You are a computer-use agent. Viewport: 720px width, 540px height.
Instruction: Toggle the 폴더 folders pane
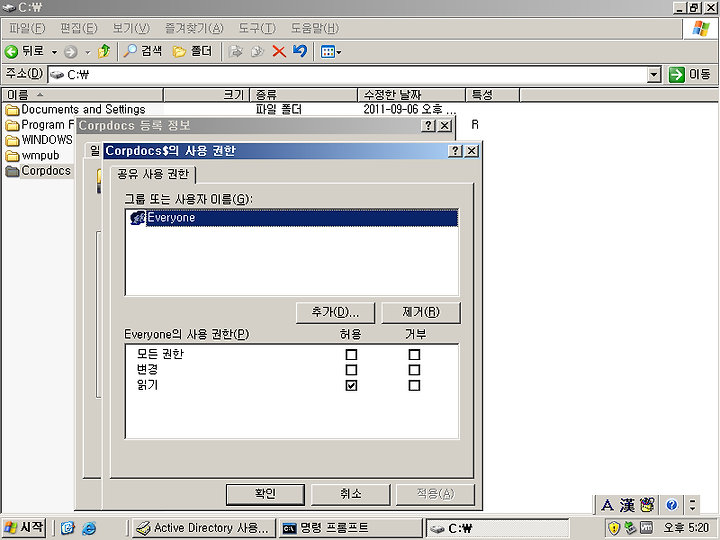[x=192, y=51]
